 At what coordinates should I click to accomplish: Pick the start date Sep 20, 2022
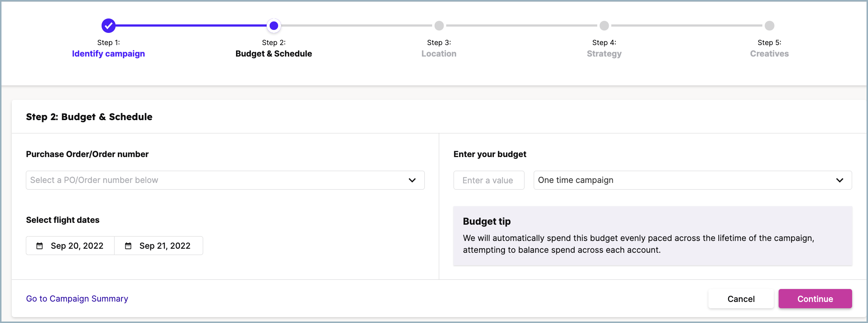pyautogui.click(x=70, y=246)
